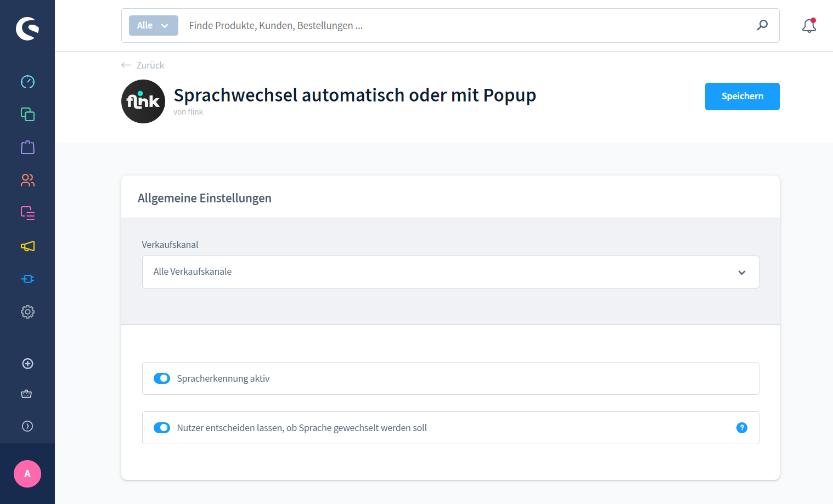The height and width of the screenshot is (504, 833).
Task: Open the notifications bell
Action: 809,25
